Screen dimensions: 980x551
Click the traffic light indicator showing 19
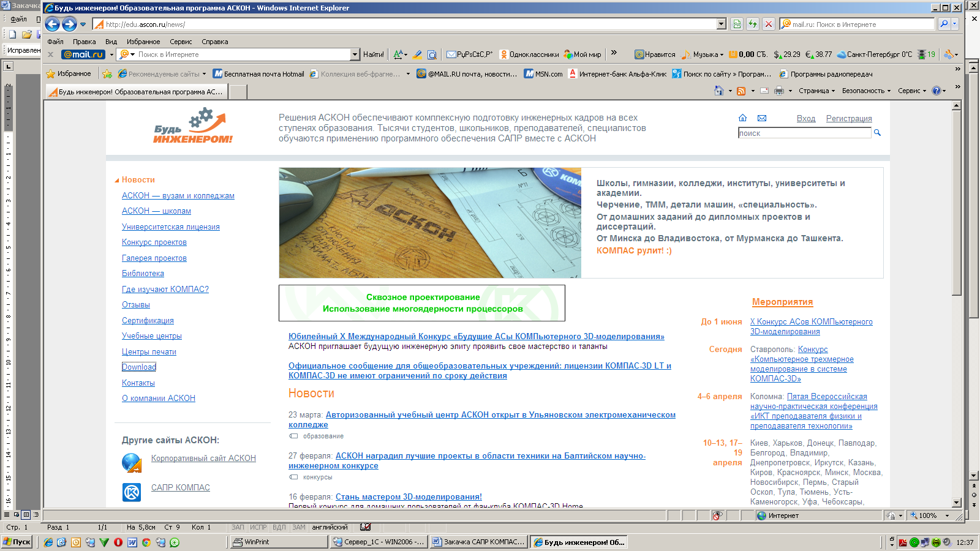coord(926,54)
